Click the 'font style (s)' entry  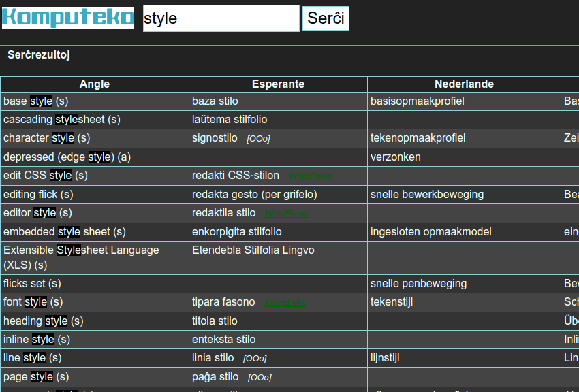pos(33,302)
